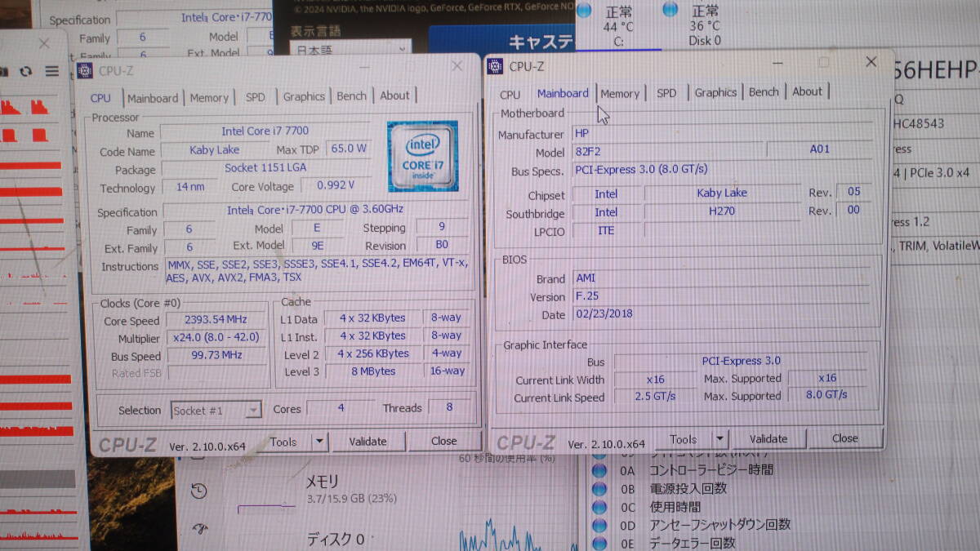This screenshot has width=980, height=551.
Task: Click the blue status circle for row 0A
Action: (600, 470)
